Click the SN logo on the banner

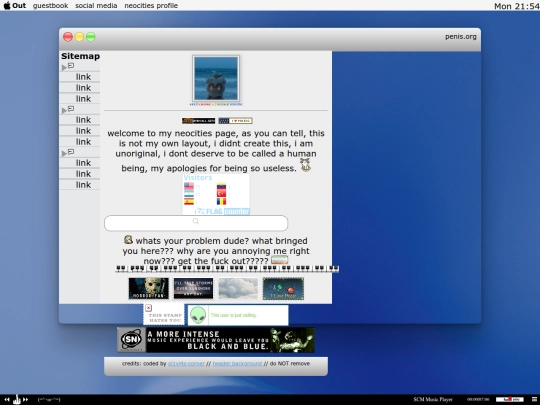point(132,340)
